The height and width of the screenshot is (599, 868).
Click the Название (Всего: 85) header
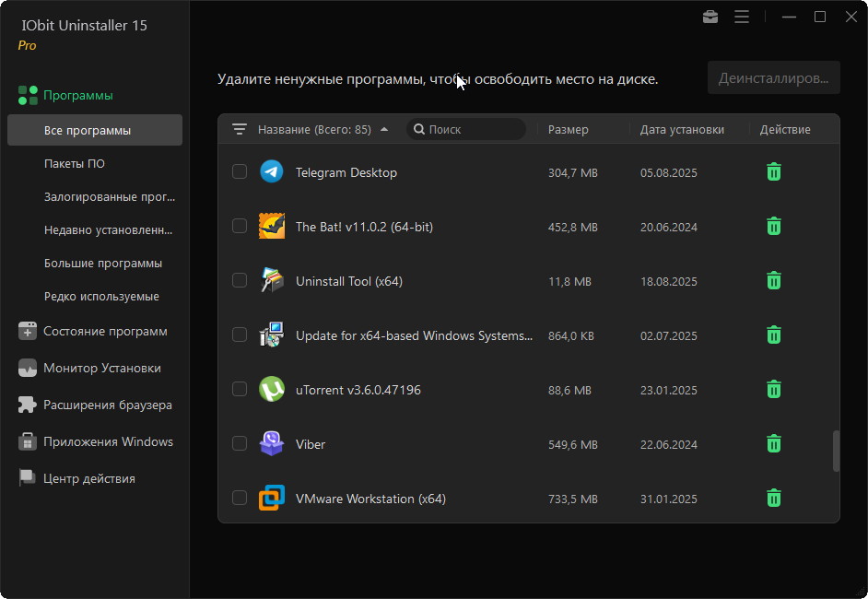tap(314, 130)
